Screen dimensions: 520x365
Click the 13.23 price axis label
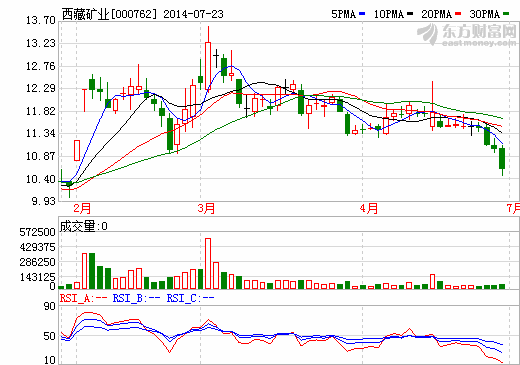(41, 43)
